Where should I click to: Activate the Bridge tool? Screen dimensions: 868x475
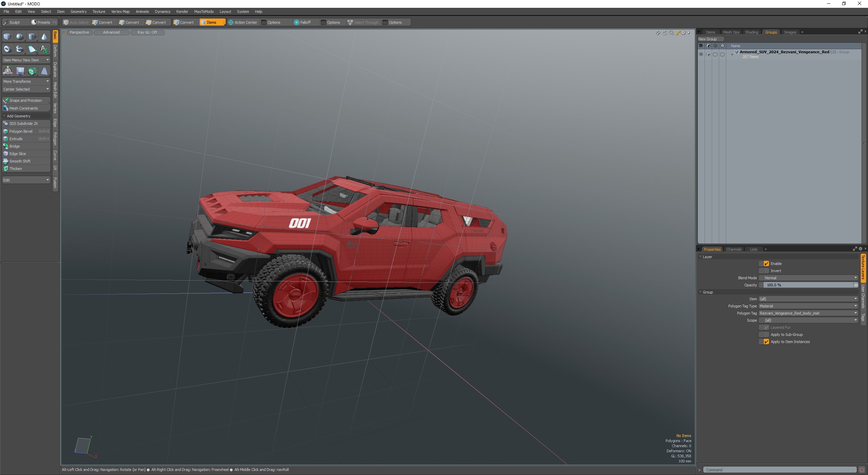click(x=26, y=146)
